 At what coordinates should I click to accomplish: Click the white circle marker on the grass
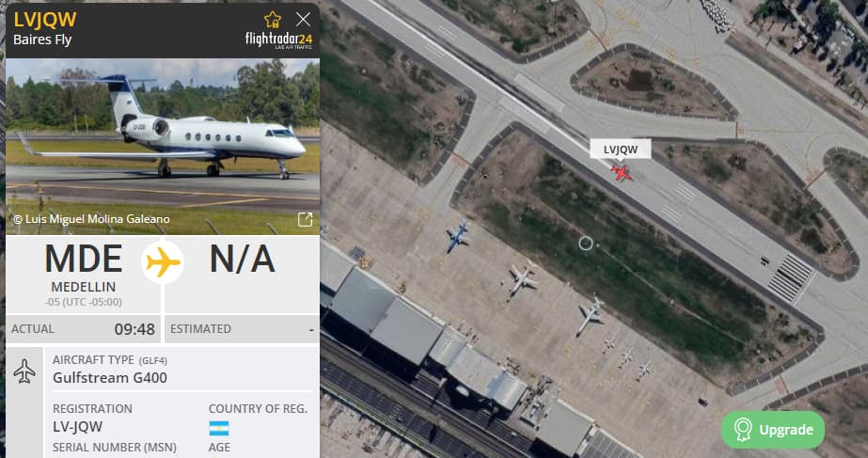click(586, 244)
